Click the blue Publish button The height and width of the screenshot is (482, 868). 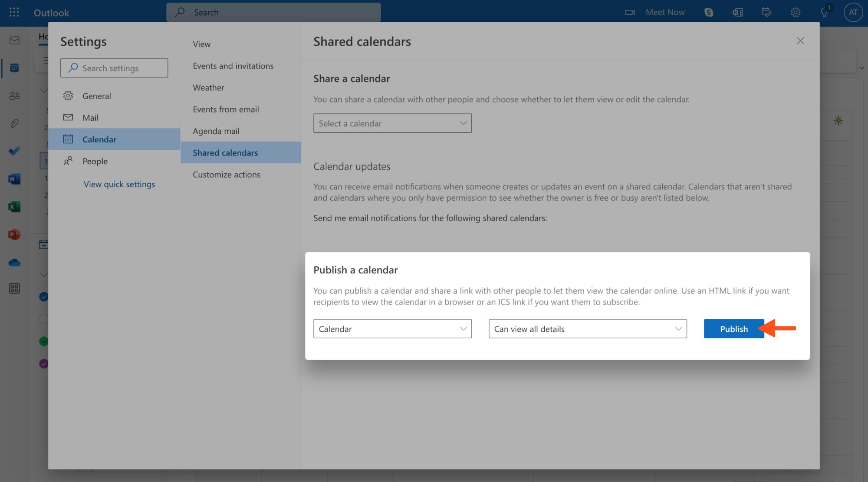[x=733, y=329]
